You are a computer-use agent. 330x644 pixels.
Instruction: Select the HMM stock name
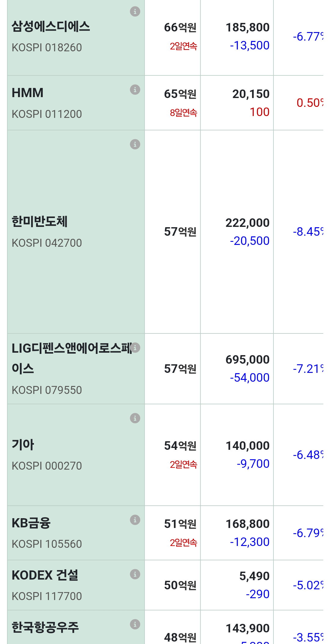pos(28,93)
